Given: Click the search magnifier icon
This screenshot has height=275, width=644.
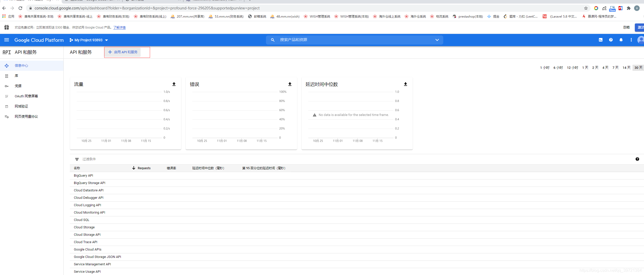Looking at the screenshot, I should (273, 40).
